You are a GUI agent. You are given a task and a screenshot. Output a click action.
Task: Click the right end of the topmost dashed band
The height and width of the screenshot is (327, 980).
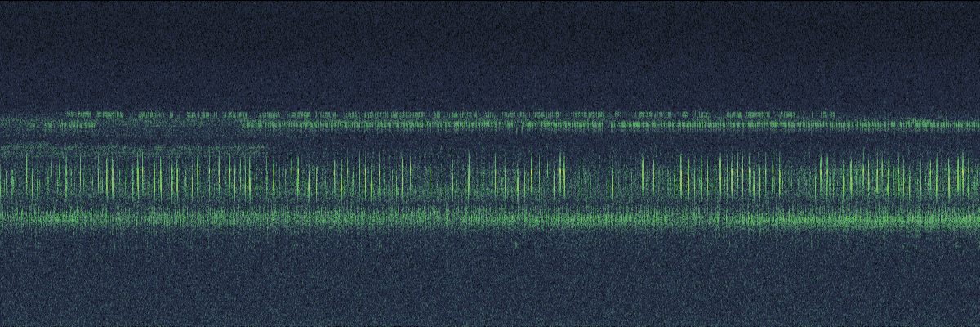(x=833, y=114)
